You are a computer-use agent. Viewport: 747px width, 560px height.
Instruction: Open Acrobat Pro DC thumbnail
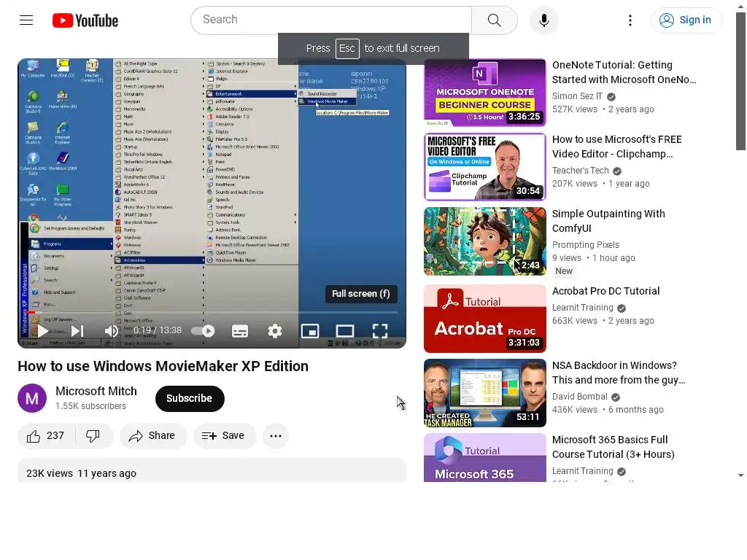click(484, 319)
